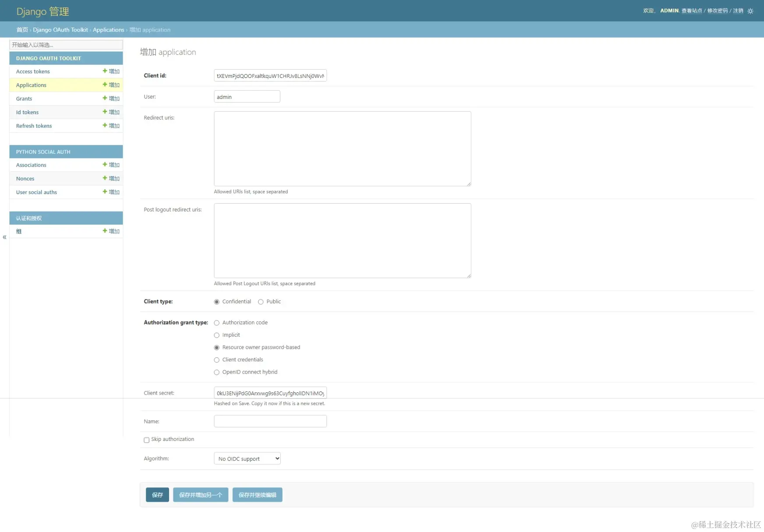764x532 pixels.
Task: Click 查看站点 link in header
Action: [x=692, y=11]
